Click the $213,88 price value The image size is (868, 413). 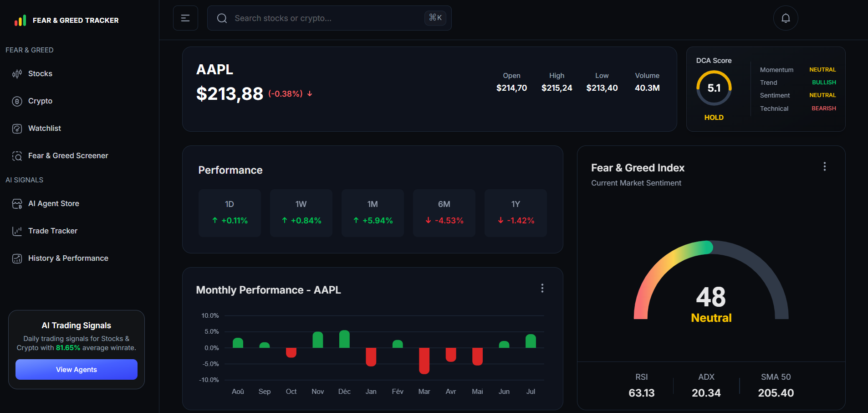pos(230,94)
